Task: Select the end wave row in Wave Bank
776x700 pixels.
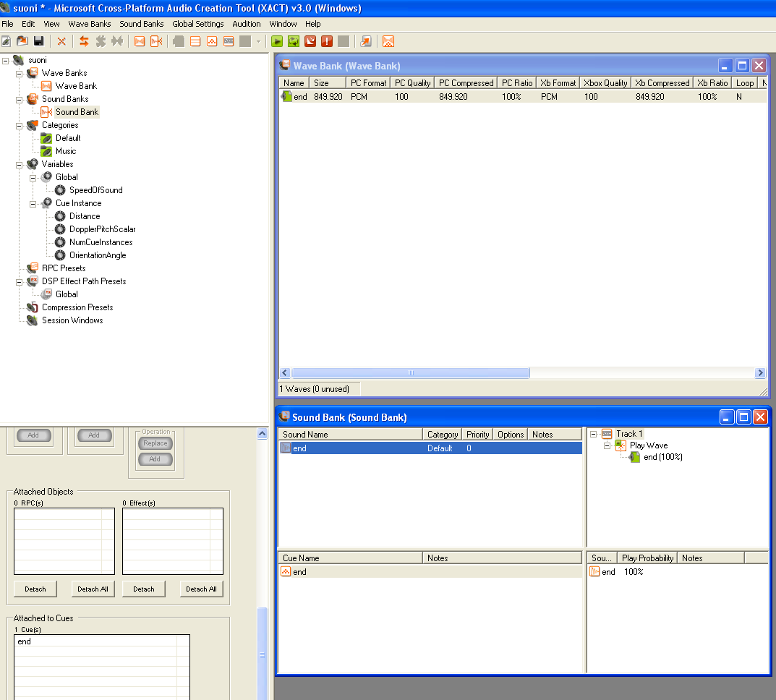Action: point(523,96)
